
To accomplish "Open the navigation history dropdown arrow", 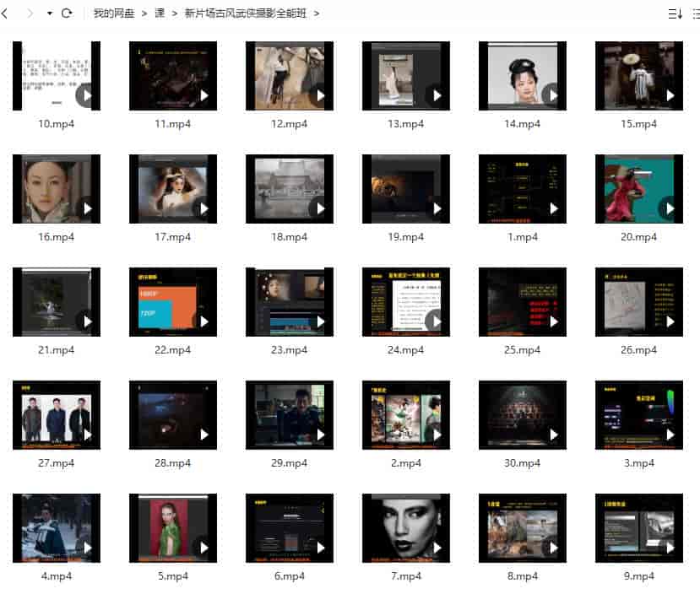I will [x=50, y=14].
